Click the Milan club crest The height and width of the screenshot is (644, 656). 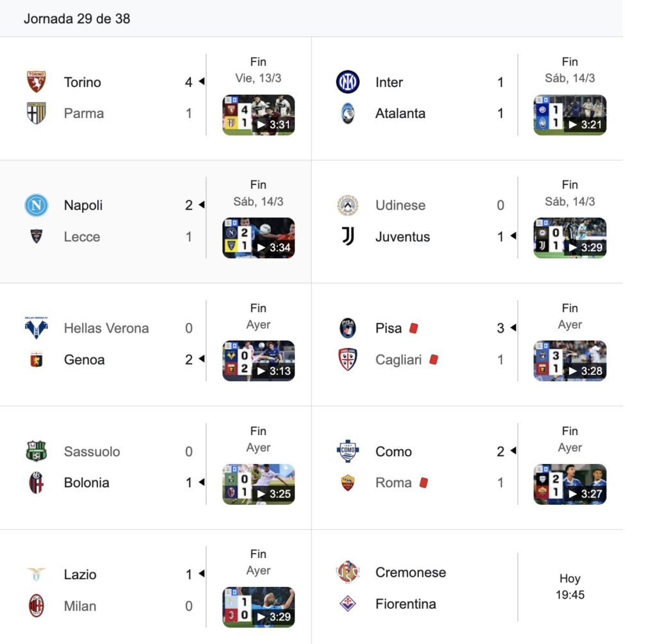36,606
